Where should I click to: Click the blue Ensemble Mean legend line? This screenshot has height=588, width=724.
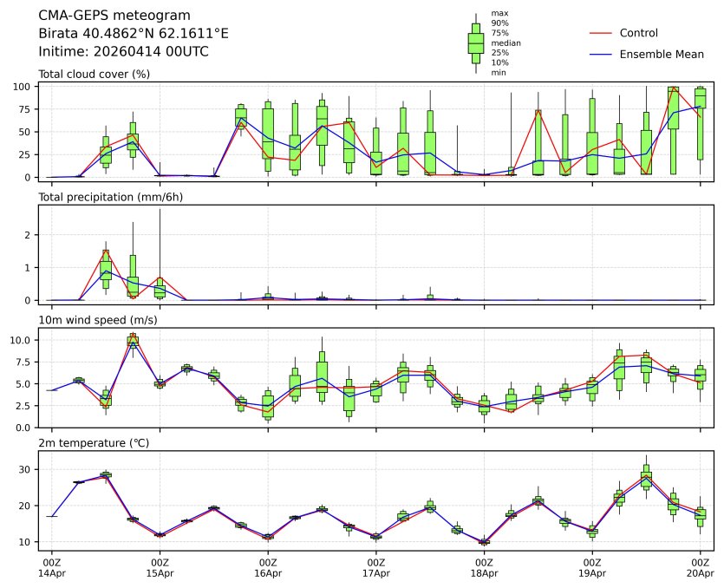click(601, 54)
